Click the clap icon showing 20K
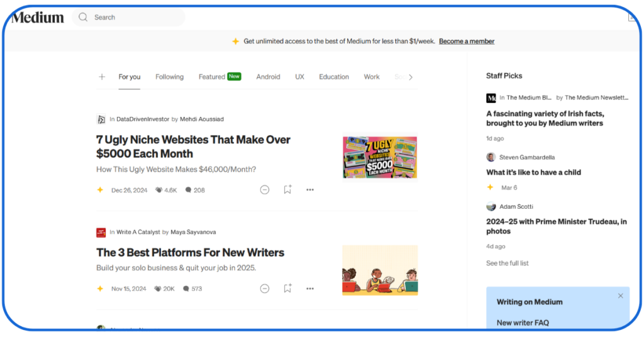The height and width of the screenshot is (337, 644). pyautogui.click(x=158, y=289)
